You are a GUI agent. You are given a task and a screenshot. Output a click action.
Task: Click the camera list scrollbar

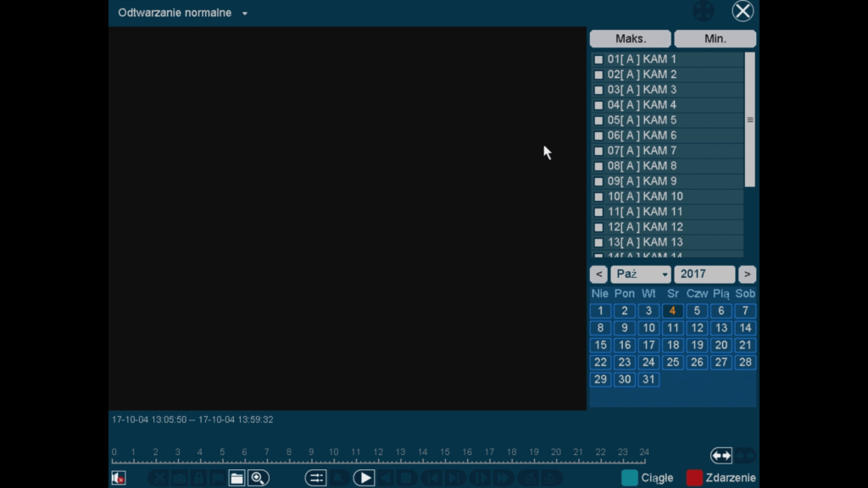click(749, 119)
